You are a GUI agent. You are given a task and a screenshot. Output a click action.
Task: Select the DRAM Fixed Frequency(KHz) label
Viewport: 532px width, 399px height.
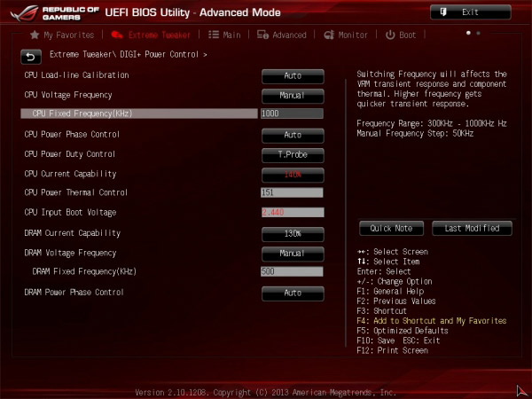click(84, 271)
